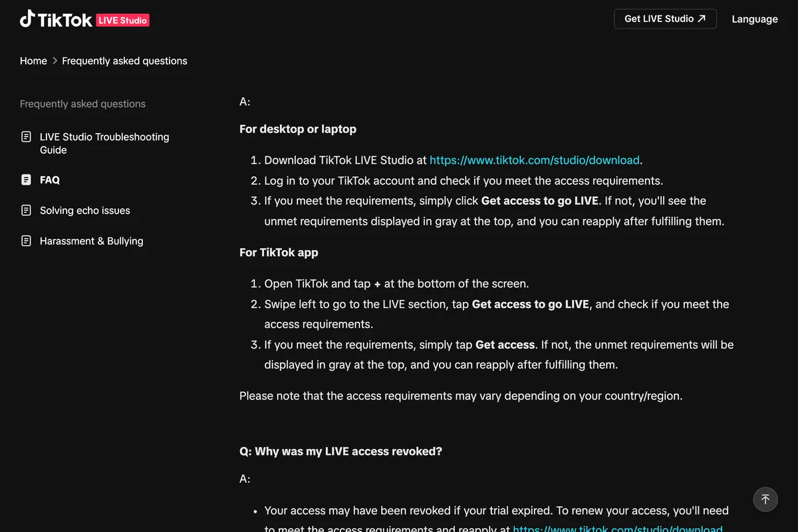This screenshot has height=532, width=798.
Task: Click arrow icon inside Get LIVE Studio button
Action: click(x=702, y=19)
